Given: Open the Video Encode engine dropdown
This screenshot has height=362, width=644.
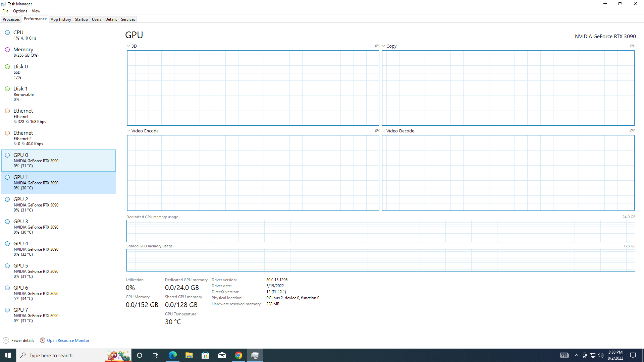Looking at the screenshot, I should (128, 131).
